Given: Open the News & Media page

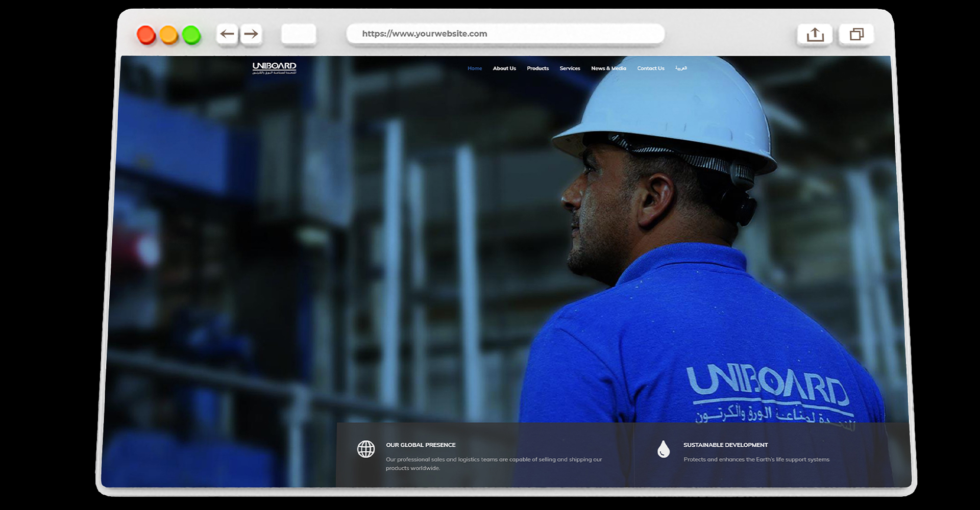Looking at the screenshot, I should [x=608, y=68].
